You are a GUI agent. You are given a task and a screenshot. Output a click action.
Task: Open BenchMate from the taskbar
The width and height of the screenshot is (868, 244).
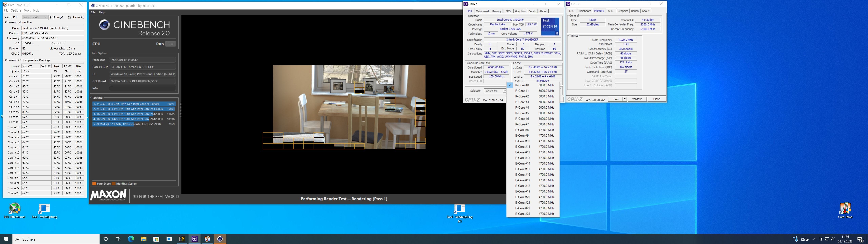[182, 239]
